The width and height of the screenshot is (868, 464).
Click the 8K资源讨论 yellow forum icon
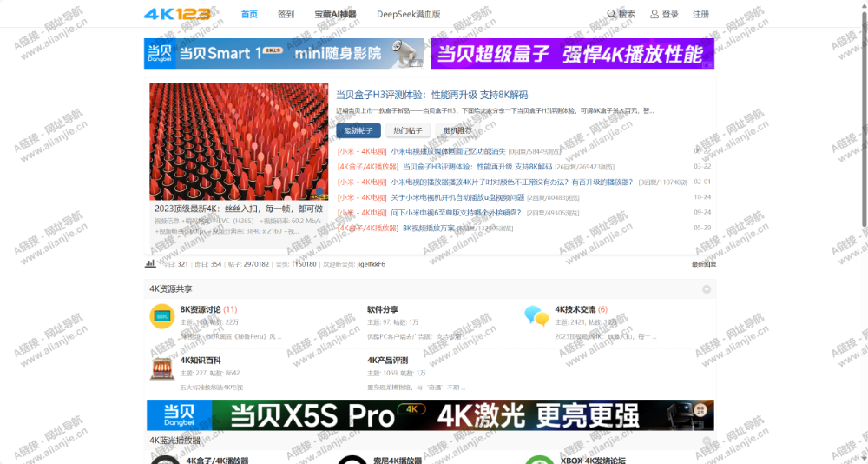tap(162, 316)
